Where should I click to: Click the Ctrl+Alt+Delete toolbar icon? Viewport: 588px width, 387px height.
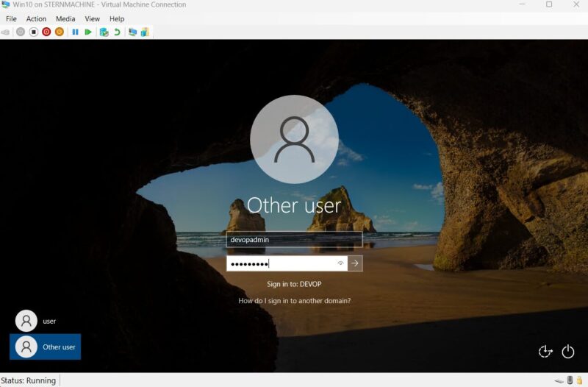[x=6, y=32]
